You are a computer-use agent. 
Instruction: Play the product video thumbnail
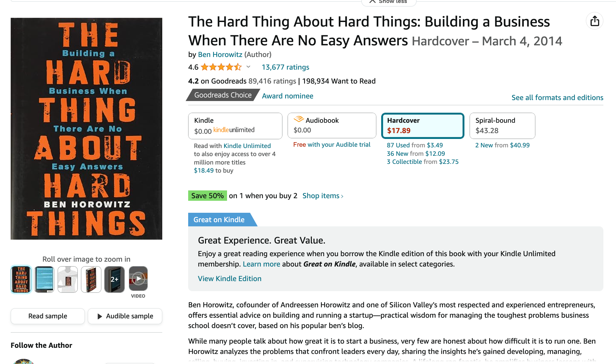[x=138, y=279]
